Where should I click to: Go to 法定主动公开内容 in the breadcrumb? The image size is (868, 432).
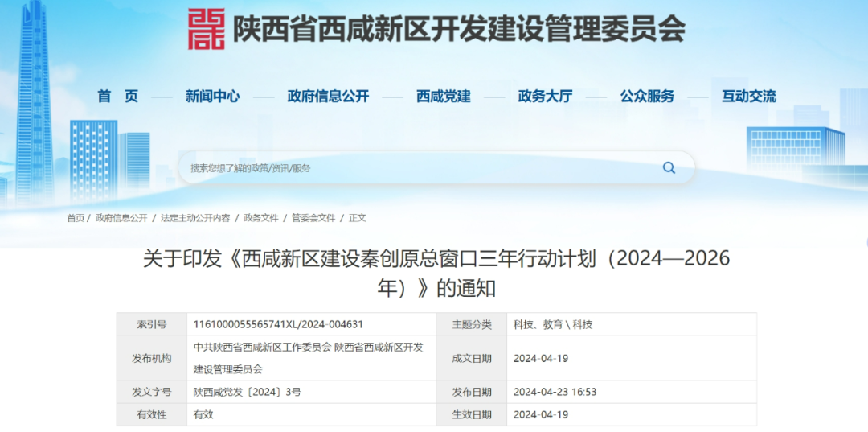point(195,218)
